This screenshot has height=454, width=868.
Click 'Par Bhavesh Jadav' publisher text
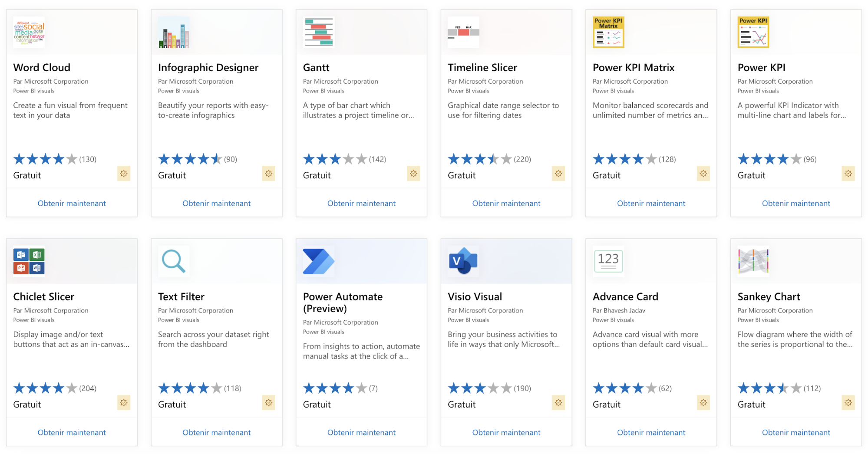(x=619, y=310)
